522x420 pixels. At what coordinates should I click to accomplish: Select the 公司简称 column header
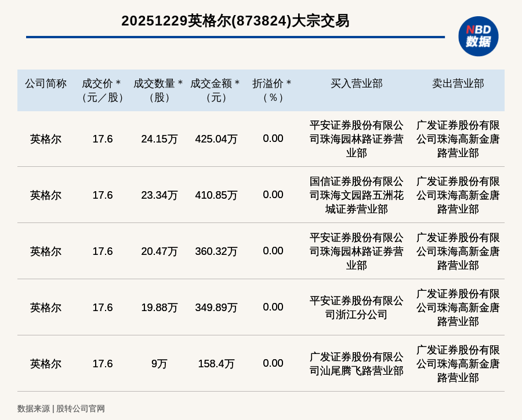46,83
